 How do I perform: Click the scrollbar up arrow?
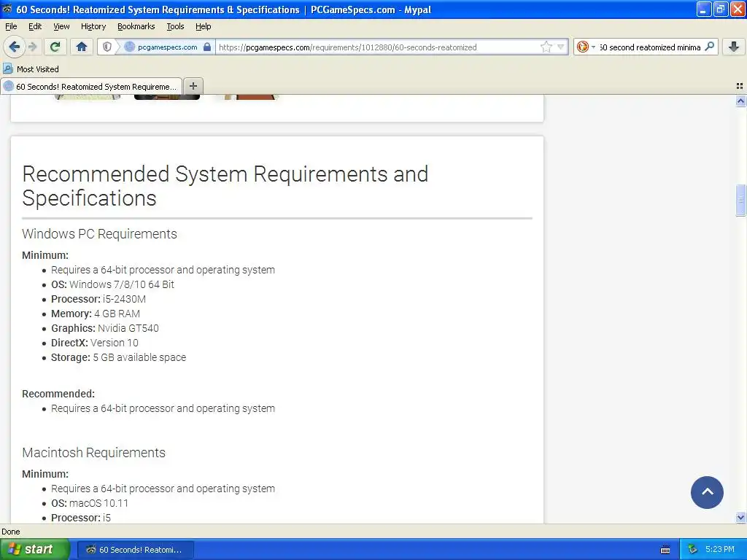point(740,101)
